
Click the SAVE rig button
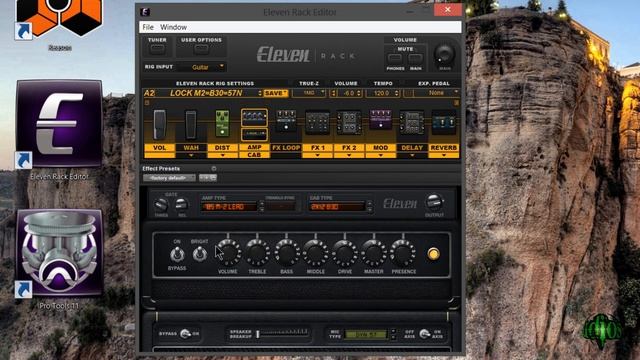[276, 93]
